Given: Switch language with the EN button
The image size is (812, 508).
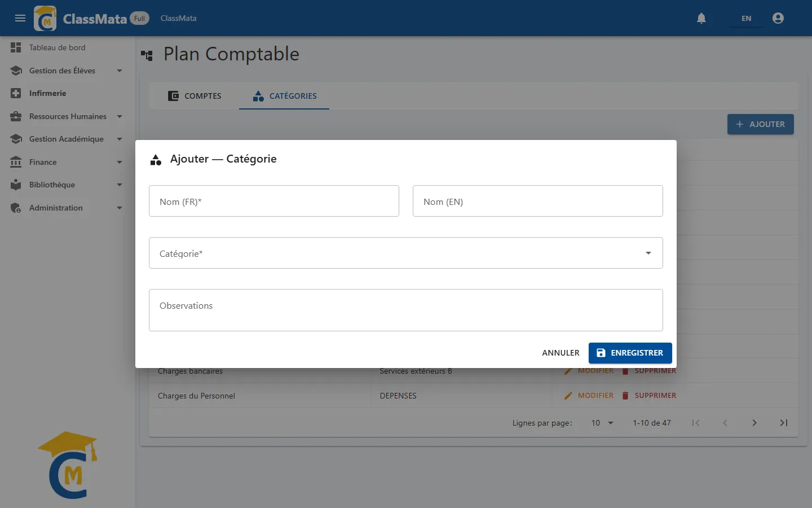Looking at the screenshot, I should pos(746,18).
